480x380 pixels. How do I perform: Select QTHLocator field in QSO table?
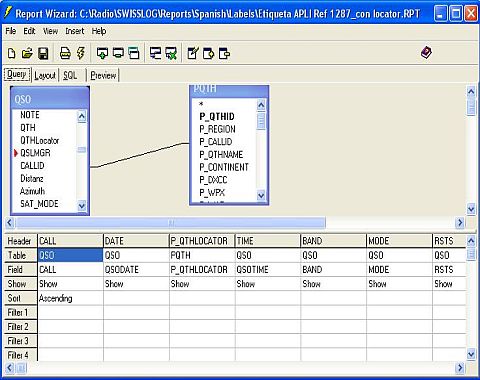39,140
